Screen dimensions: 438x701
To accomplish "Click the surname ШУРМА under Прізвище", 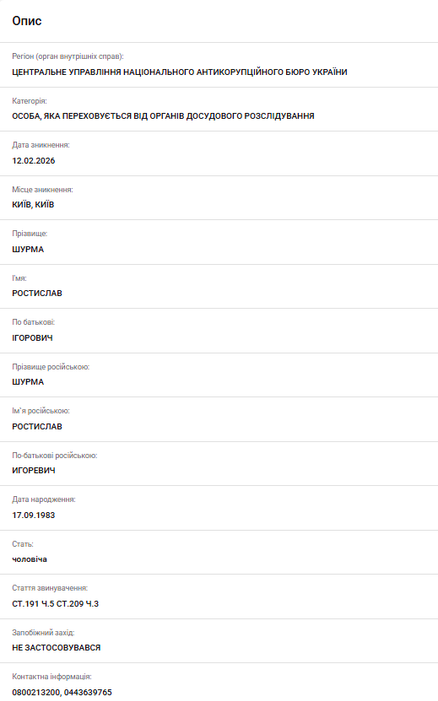I will pyautogui.click(x=28, y=249).
